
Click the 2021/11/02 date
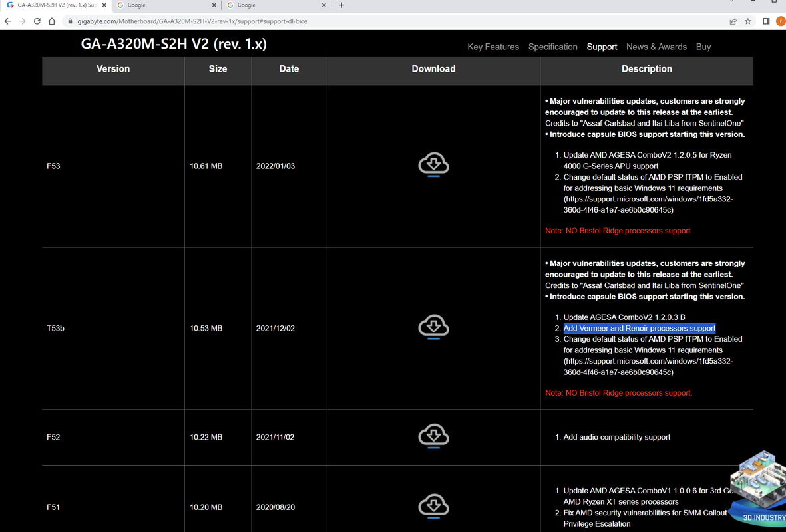point(276,437)
